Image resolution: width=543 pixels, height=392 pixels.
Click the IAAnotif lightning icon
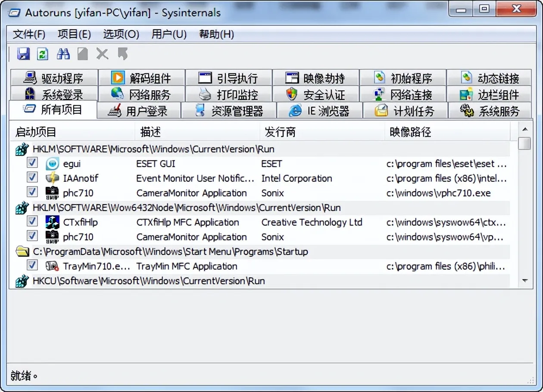click(52, 178)
